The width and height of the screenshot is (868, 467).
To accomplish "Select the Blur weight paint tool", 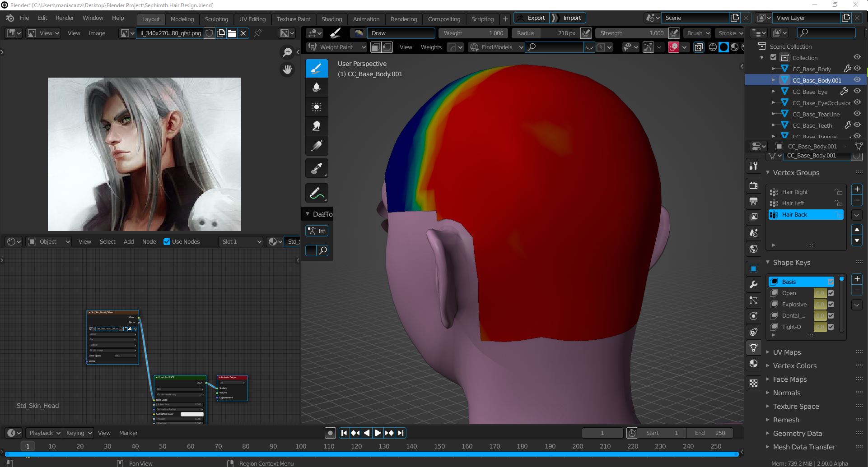I will [317, 88].
